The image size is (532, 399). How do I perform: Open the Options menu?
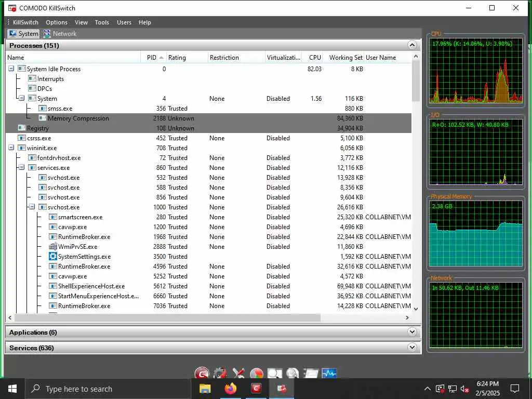pyautogui.click(x=57, y=22)
